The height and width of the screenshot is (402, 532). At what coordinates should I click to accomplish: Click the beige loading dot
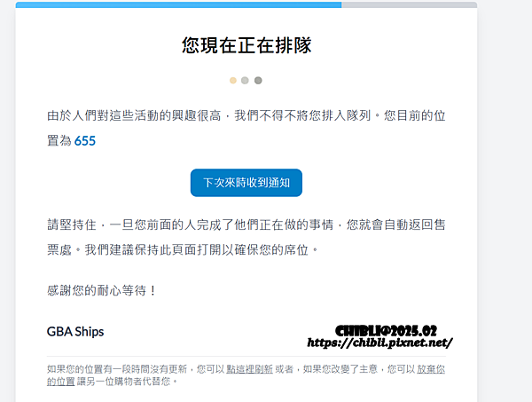[x=232, y=81]
